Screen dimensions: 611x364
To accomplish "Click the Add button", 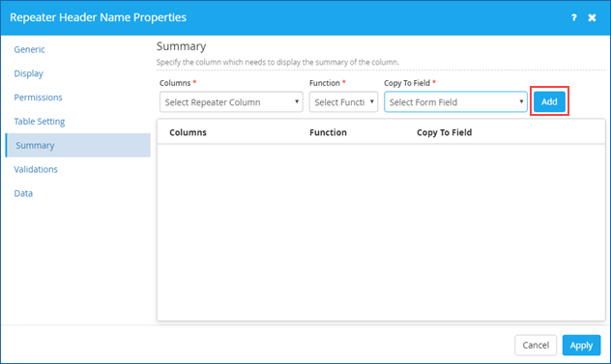I will (549, 101).
